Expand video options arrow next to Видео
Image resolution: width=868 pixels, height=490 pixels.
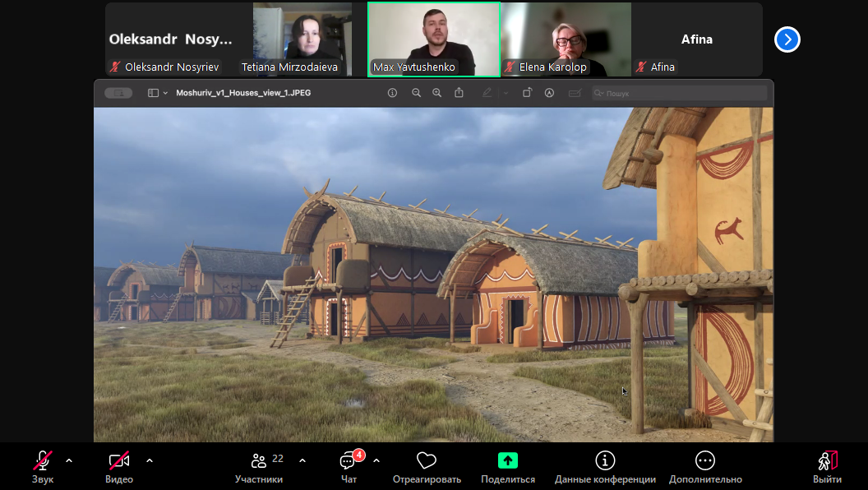(149, 460)
